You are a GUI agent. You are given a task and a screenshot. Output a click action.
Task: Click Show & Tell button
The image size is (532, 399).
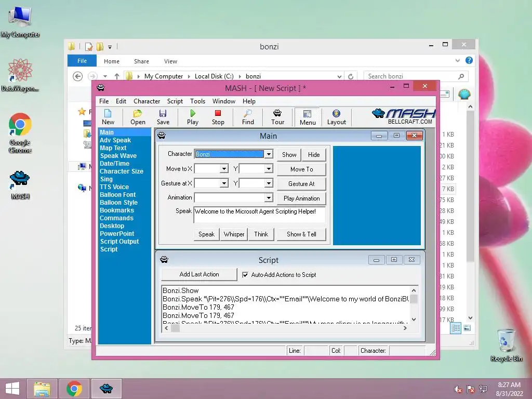pos(301,234)
